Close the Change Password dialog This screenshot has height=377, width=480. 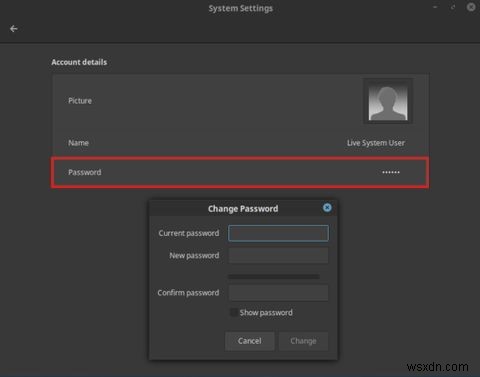point(327,208)
